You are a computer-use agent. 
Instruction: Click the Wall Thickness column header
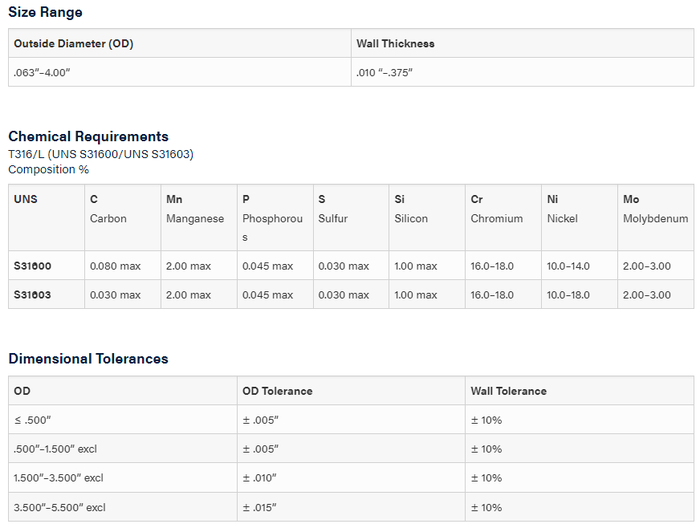coord(395,44)
